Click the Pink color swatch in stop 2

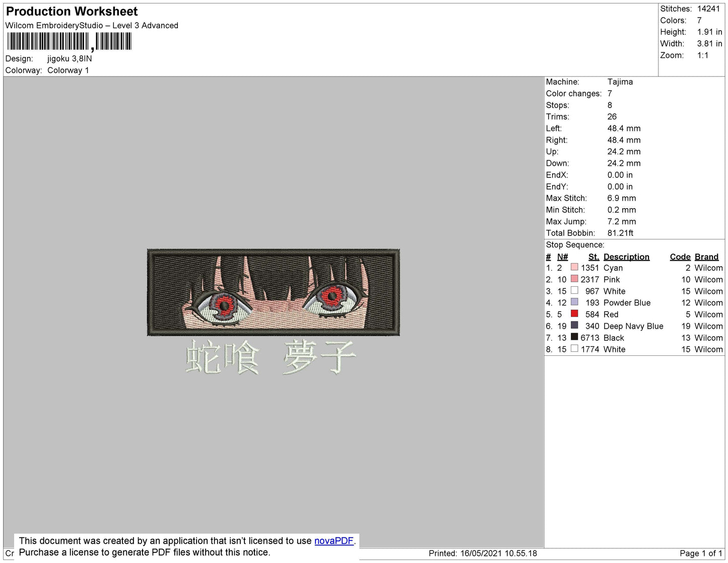[574, 279]
